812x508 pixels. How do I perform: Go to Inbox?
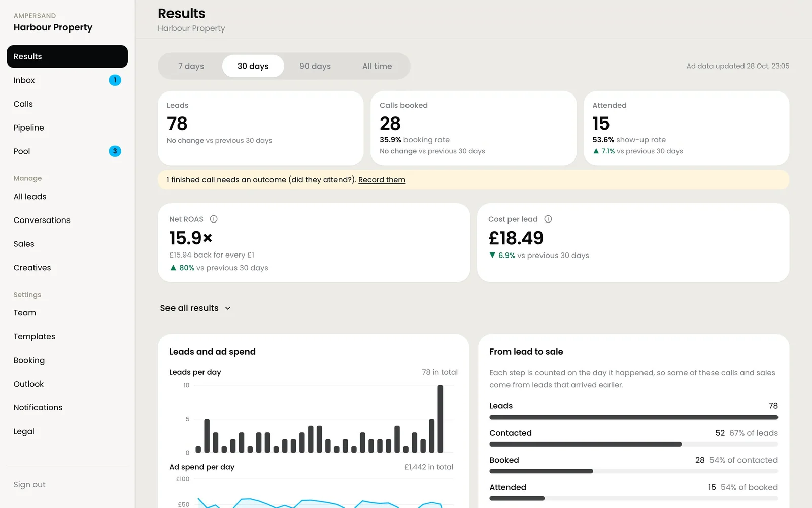[67, 80]
